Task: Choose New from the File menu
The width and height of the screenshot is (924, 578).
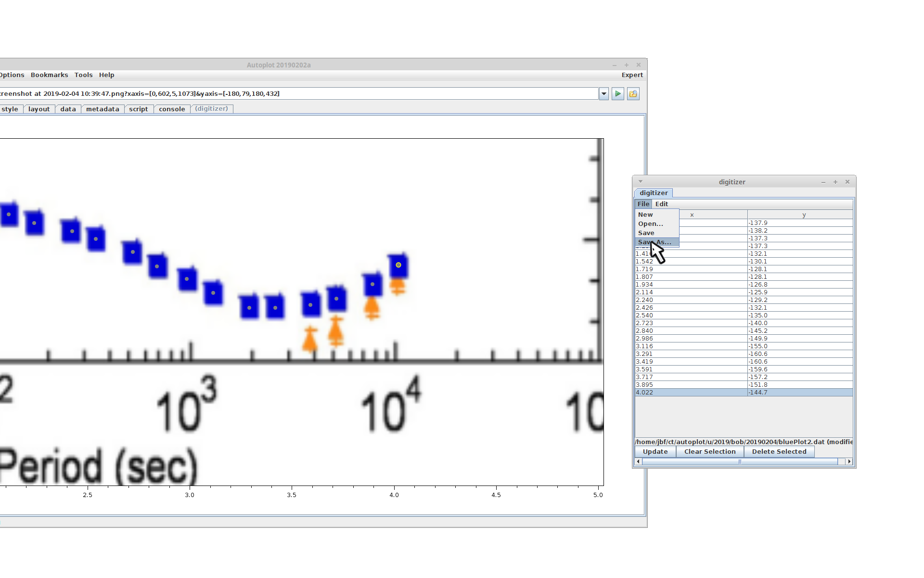Action: pos(657,215)
